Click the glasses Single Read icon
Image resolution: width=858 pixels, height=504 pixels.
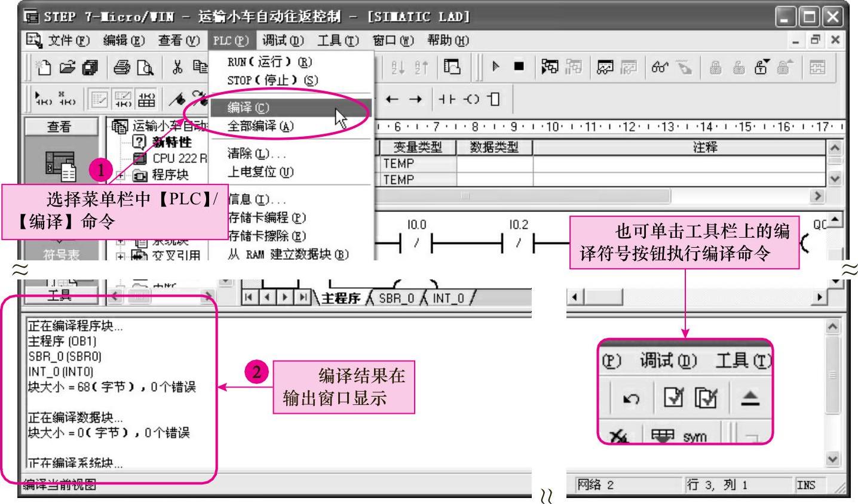(661, 67)
